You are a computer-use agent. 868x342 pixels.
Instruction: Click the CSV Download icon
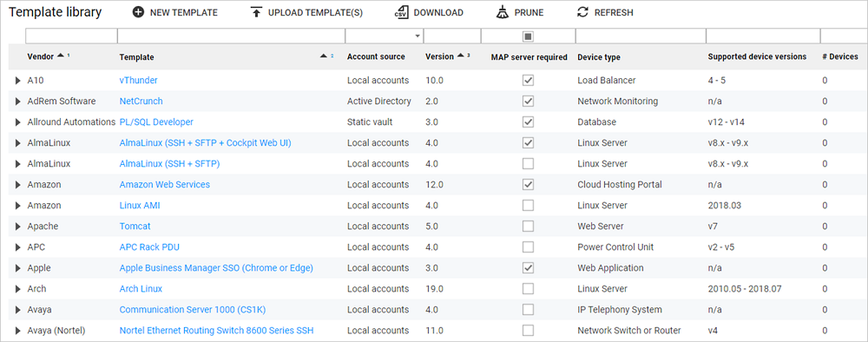(x=401, y=12)
